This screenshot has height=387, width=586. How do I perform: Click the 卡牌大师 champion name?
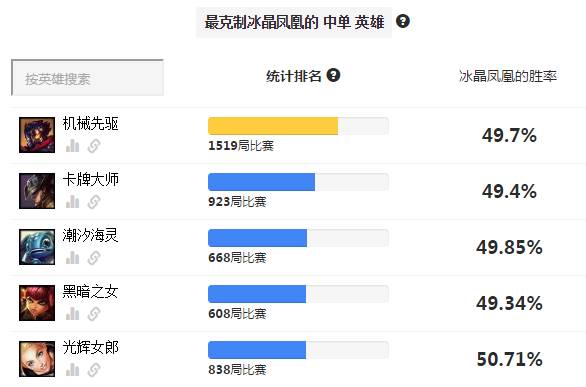[90, 180]
